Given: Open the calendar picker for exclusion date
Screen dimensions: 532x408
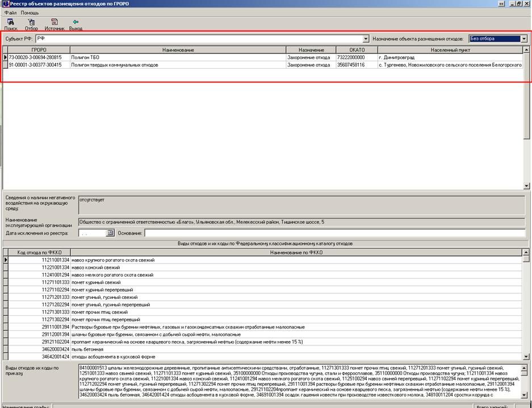Looking at the screenshot, I should [111, 233].
